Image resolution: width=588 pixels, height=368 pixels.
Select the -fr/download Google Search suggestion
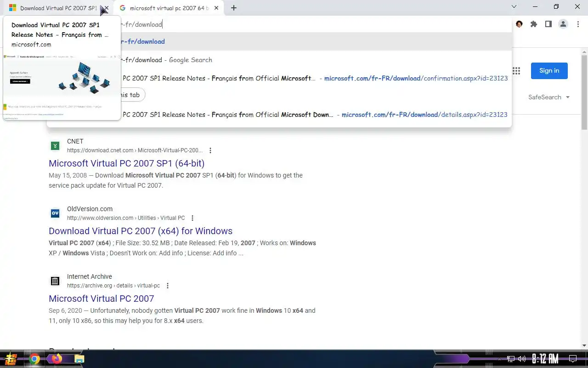pos(279,60)
